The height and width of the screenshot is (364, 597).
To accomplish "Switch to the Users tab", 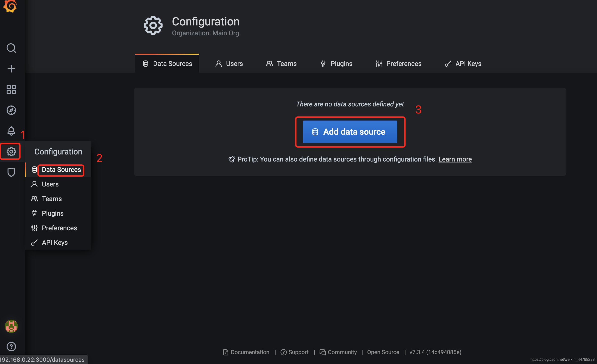I will [229, 63].
